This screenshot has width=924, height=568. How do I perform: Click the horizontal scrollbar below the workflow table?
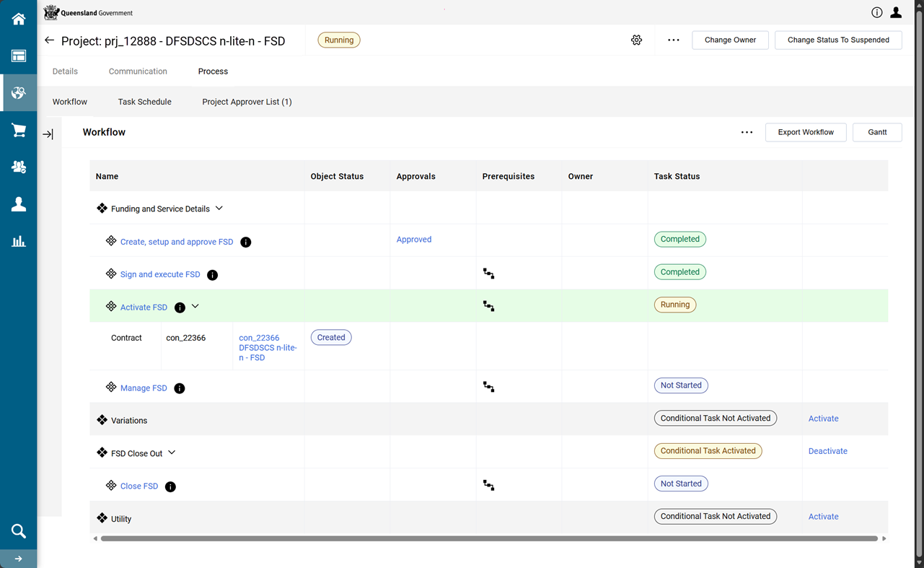[x=489, y=538]
